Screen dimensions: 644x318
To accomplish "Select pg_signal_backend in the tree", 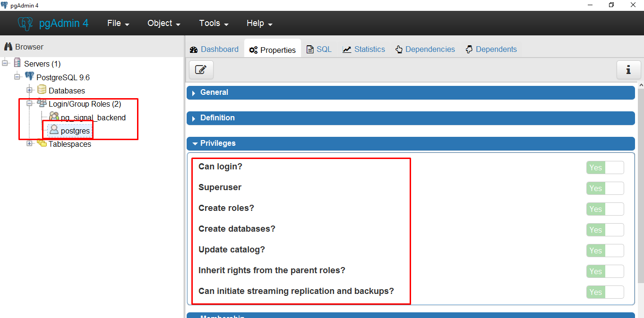I will click(x=93, y=117).
